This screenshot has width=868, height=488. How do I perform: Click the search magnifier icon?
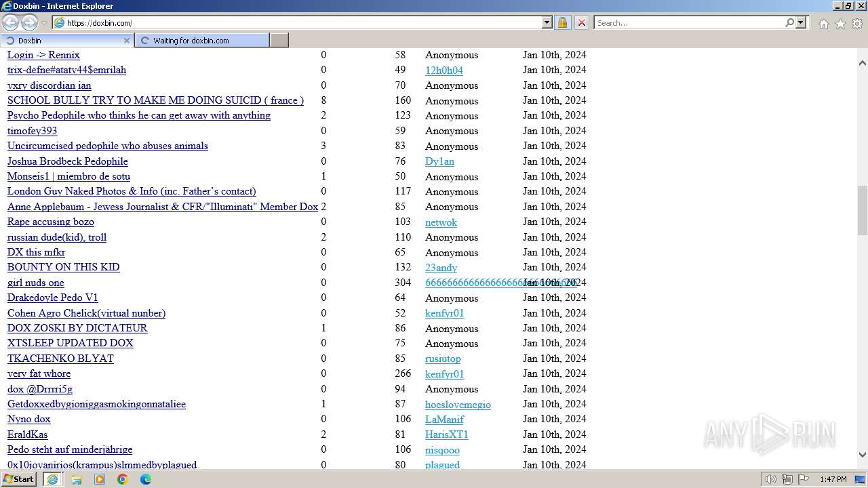click(789, 23)
